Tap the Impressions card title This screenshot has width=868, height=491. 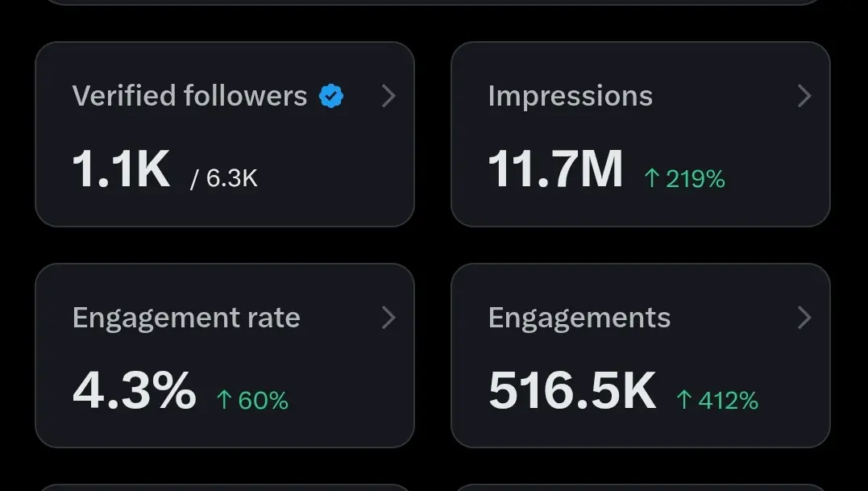pos(570,96)
